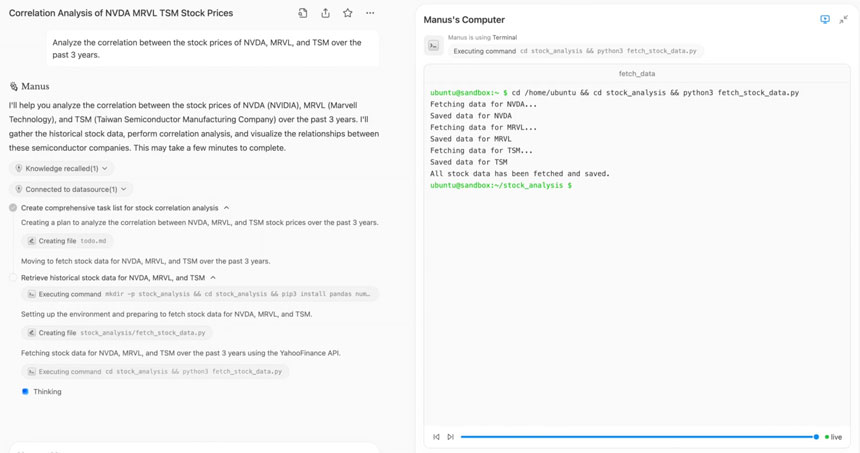Skip to next step in playback
This screenshot has height=453, width=860.
pyautogui.click(x=450, y=437)
